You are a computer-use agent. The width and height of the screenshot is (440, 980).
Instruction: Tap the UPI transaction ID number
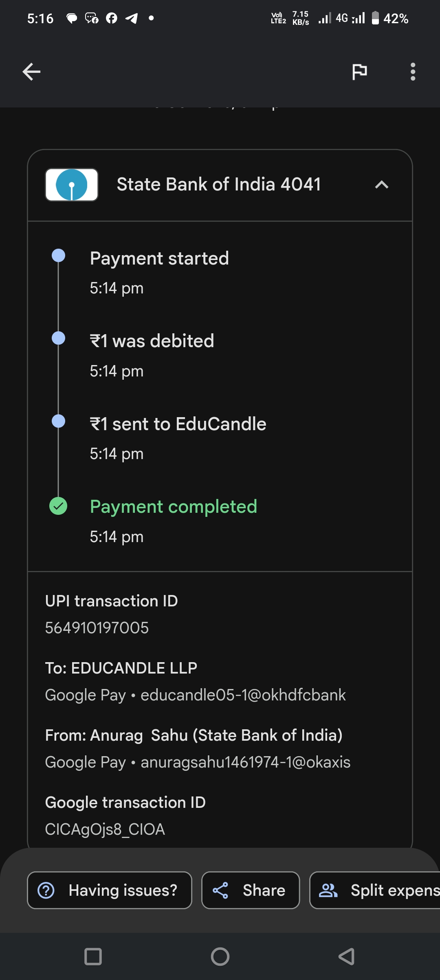[97, 628]
